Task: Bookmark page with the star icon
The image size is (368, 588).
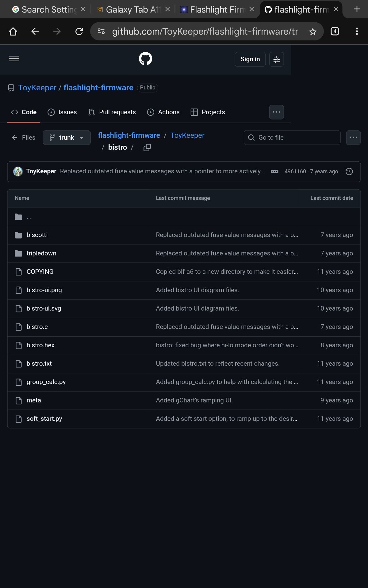Action: pyautogui.click(x=312, y=32)
